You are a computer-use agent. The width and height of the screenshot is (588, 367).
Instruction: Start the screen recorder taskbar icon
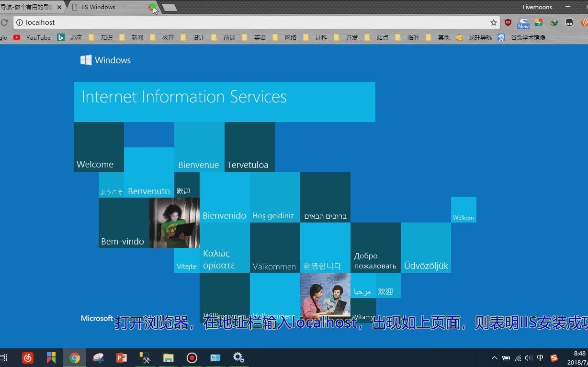coord(191,357)
